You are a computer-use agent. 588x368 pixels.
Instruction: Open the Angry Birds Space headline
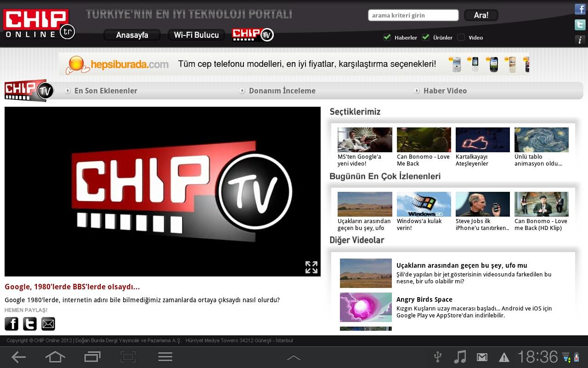pyautogui.click(x=424, y=299)
